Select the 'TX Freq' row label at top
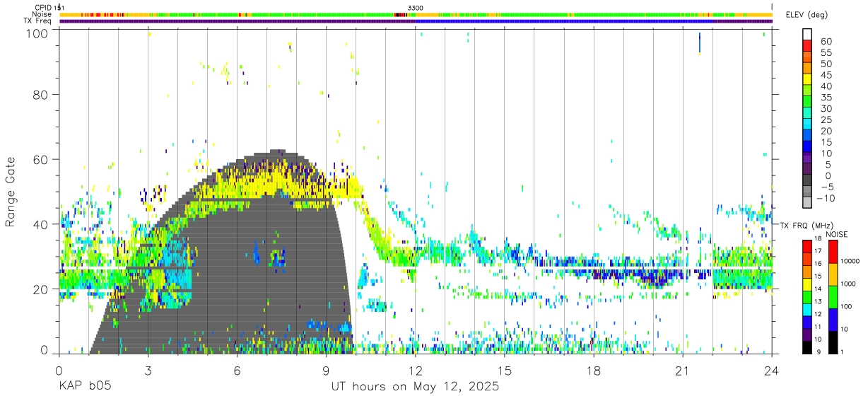 tap(37, 21)
